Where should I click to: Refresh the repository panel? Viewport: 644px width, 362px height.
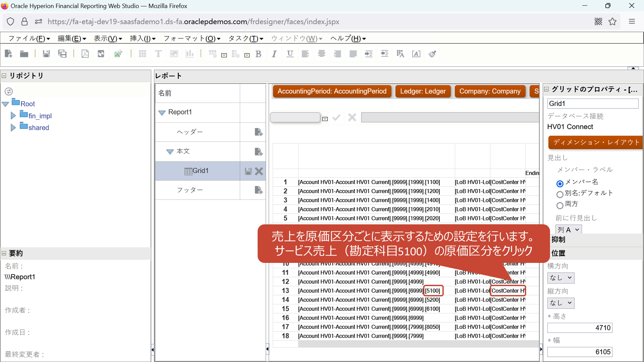9,92
